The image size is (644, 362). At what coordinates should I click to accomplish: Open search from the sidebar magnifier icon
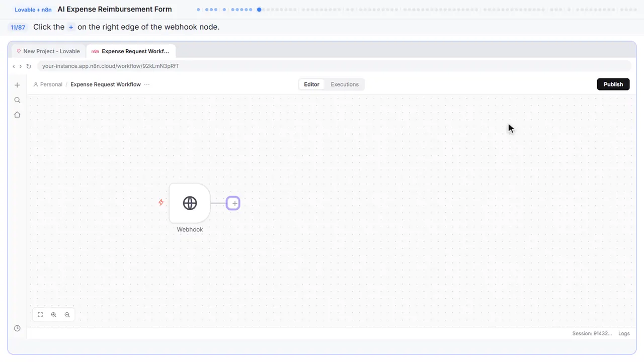click(x=17, y=100)
